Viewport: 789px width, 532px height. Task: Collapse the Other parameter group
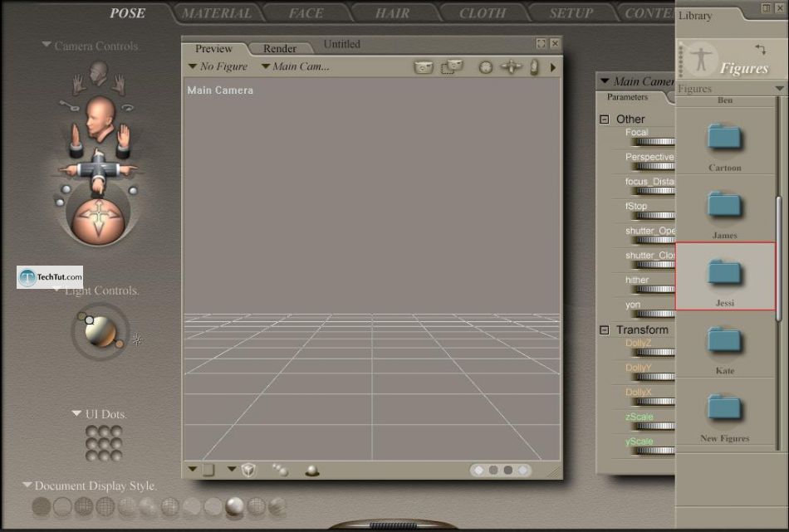pos(605,120)
